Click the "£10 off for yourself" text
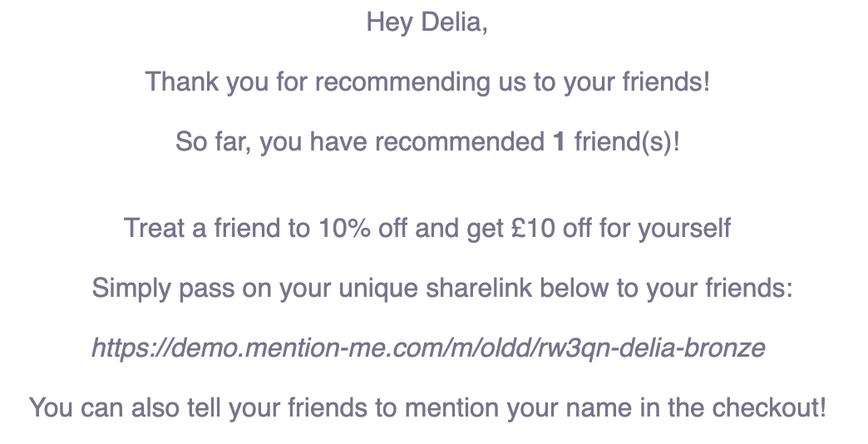This screenshot has width=868, height=444. (x=622, y=228)
